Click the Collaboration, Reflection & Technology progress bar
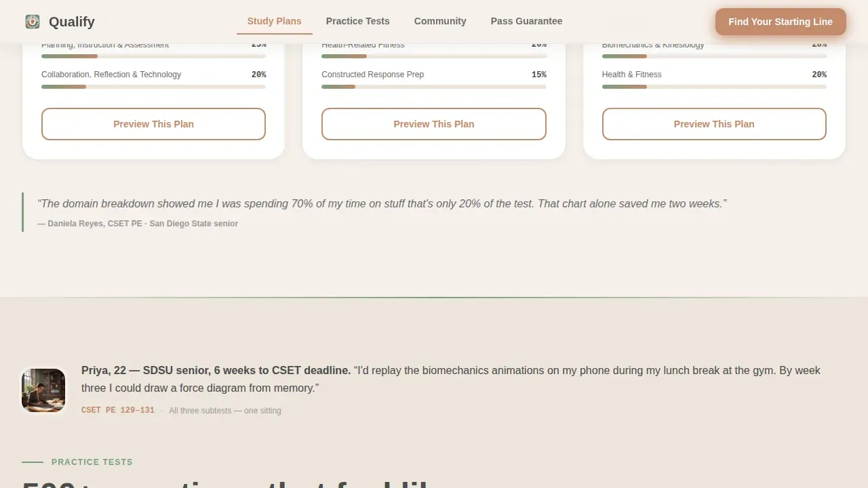Screen dimensions: 868x488 [153, 87]
